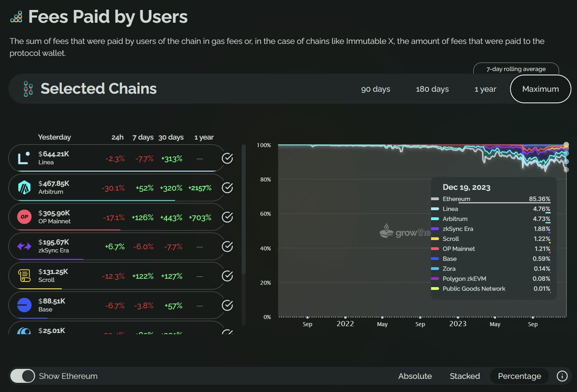Click the OP Mainnet 1.21% tooltip row

coord(491,249)
